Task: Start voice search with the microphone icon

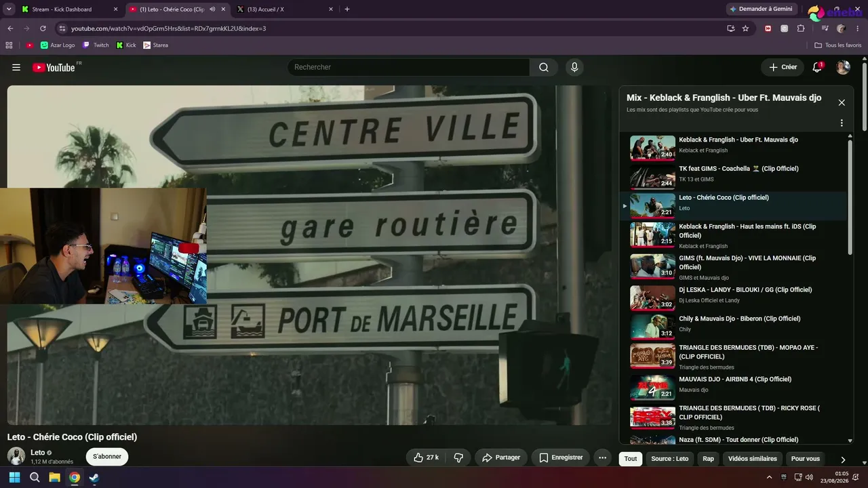Action: point(574,67)
